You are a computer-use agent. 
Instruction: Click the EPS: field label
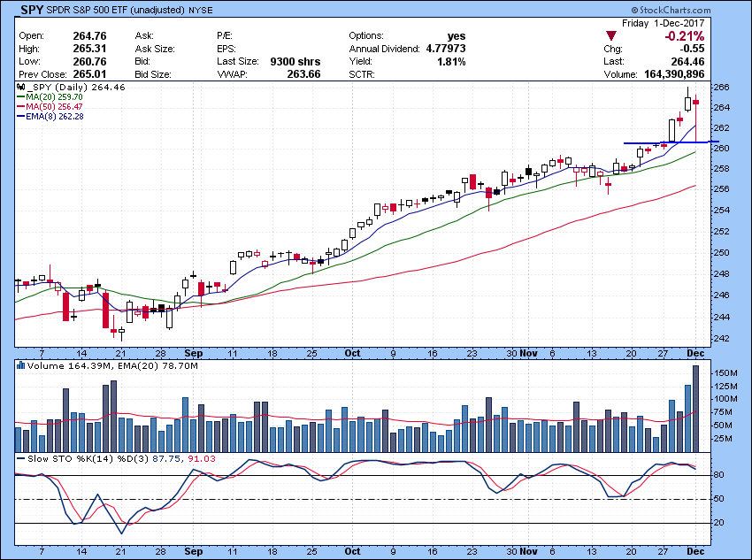coord(226,49)
